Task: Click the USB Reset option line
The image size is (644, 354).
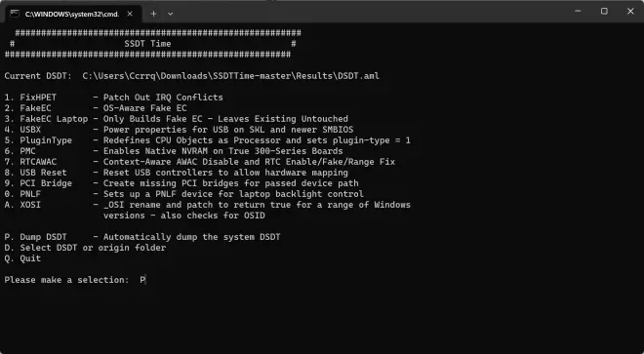Action: (x=177, y=173)
